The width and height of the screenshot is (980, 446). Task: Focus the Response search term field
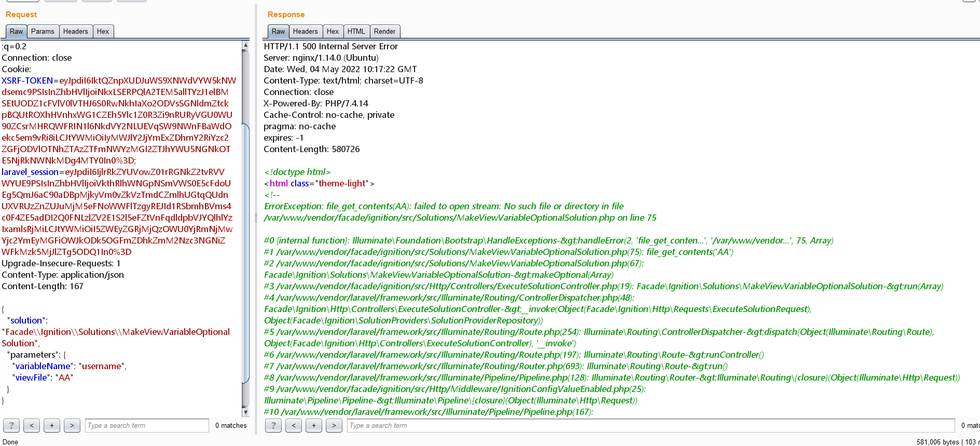click(651, 426)
